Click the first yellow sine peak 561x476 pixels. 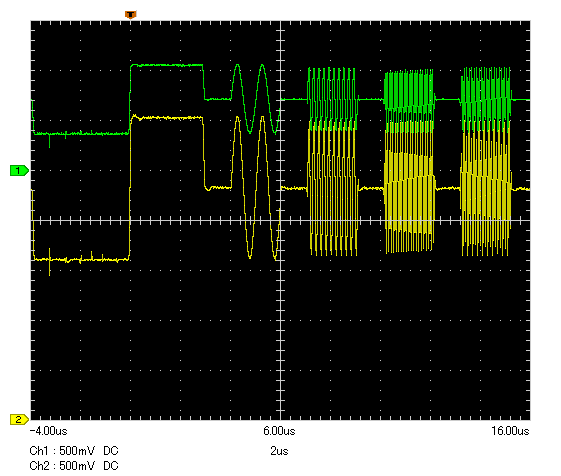(x=237, y=118)
